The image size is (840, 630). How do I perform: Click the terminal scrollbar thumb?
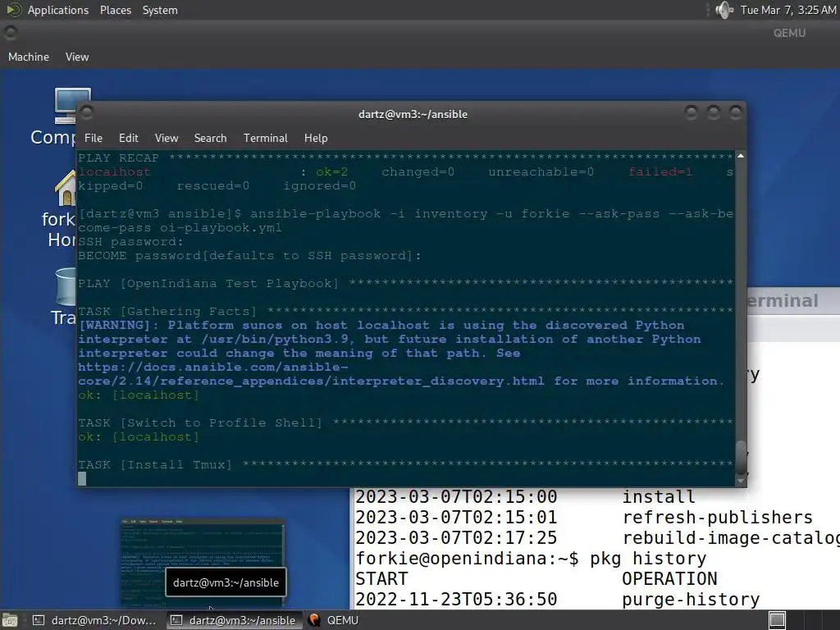(x=741, y=457)
